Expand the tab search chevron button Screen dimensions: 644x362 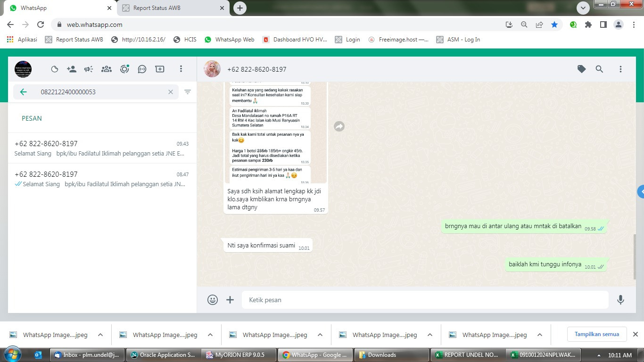583,8
